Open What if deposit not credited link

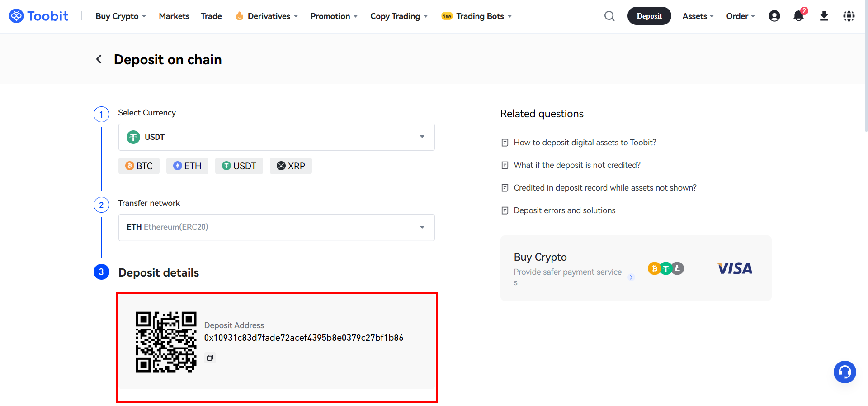(x=577, y=165)
